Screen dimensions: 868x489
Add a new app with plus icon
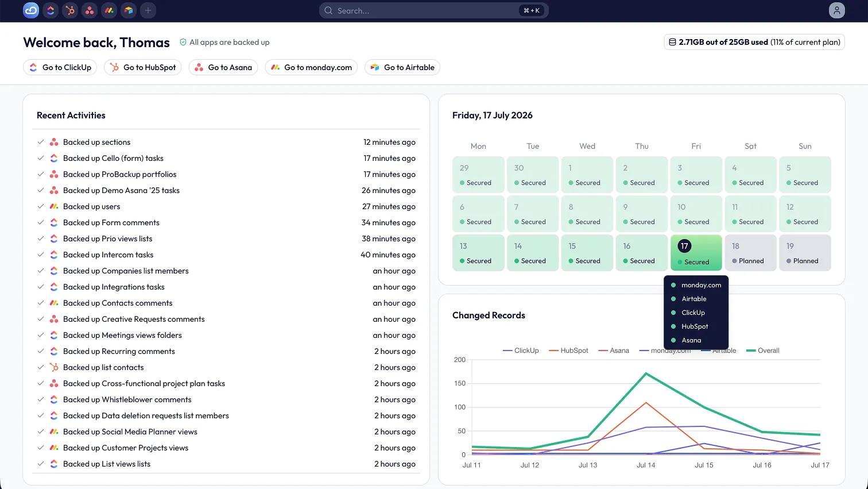148,10
